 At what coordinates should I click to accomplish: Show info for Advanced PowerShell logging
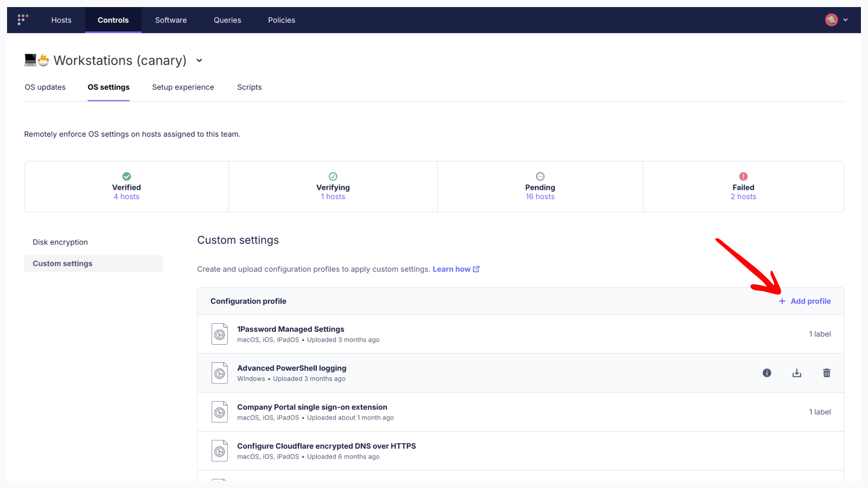(x=767, y=373)
